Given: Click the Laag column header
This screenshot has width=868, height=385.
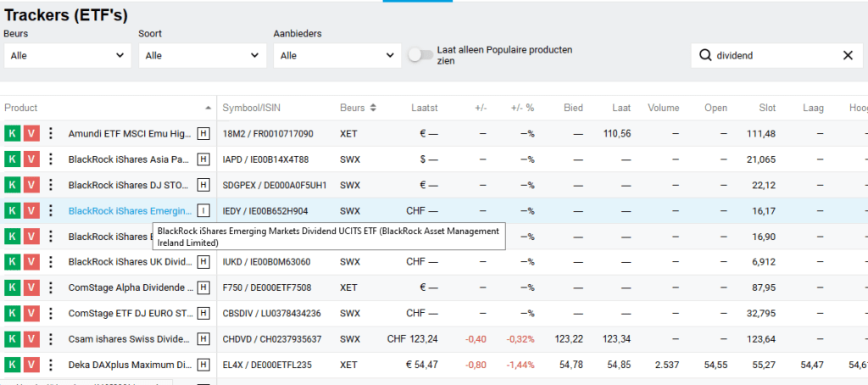Looking at the screenshot, I should click(813, 108).
